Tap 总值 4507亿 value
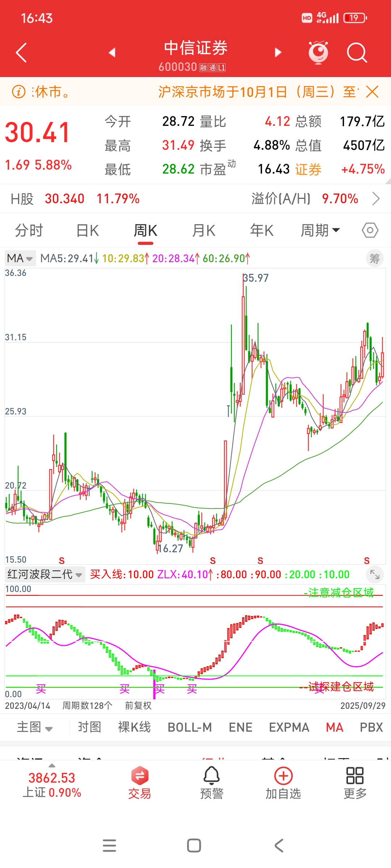Image resolution: width=391 pixels, height=868 pixels. click(364, 145)
